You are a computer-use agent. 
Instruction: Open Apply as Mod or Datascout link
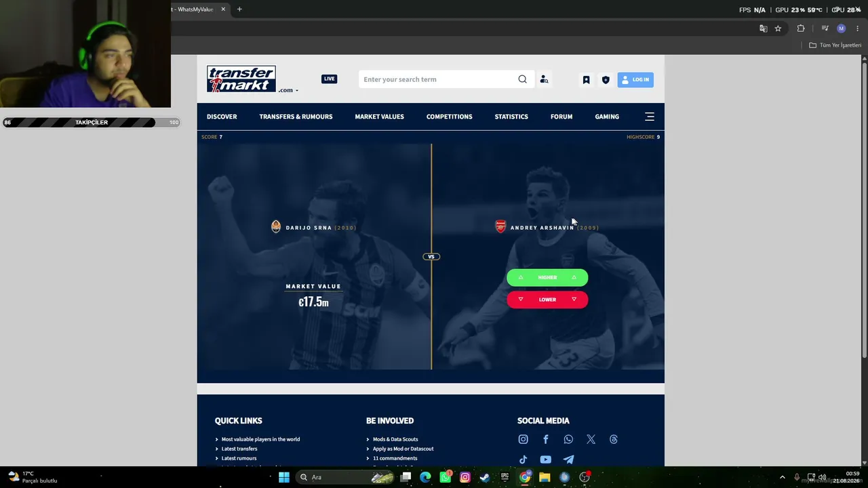click(x=403, y=449)
